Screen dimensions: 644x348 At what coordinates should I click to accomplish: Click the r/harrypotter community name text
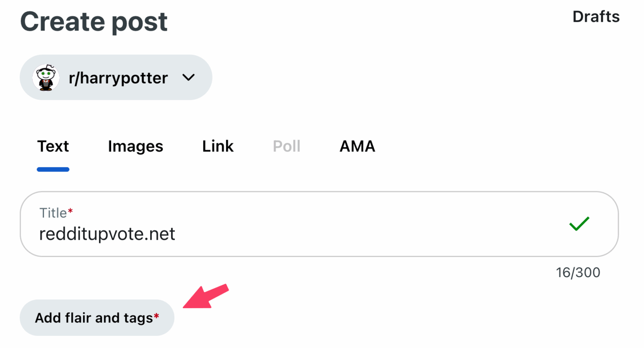click(119, 77)
